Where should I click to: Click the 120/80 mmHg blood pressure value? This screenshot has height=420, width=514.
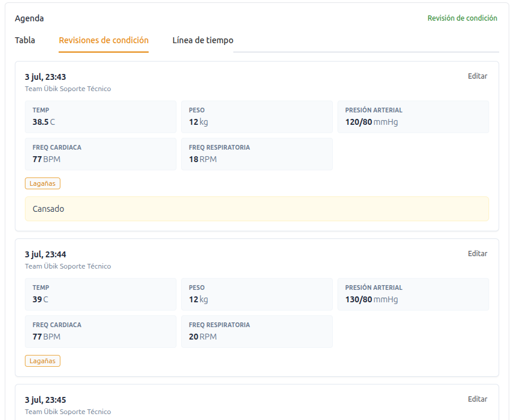point(371,122)
